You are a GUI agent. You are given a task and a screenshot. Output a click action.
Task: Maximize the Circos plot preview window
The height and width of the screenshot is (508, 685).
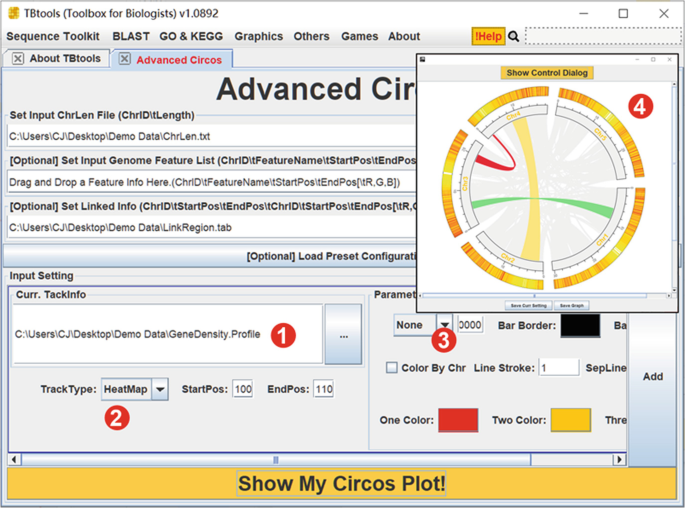click(x=652, y=60)
